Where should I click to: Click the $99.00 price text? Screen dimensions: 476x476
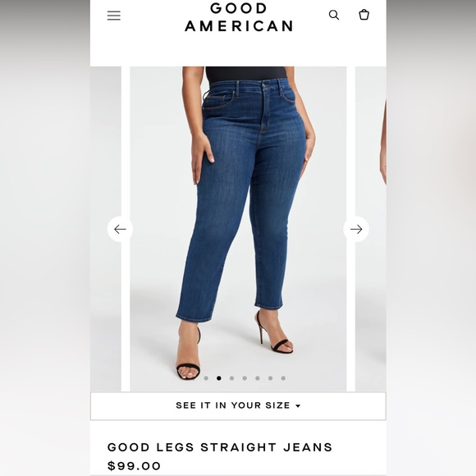[x=134, y=465]
